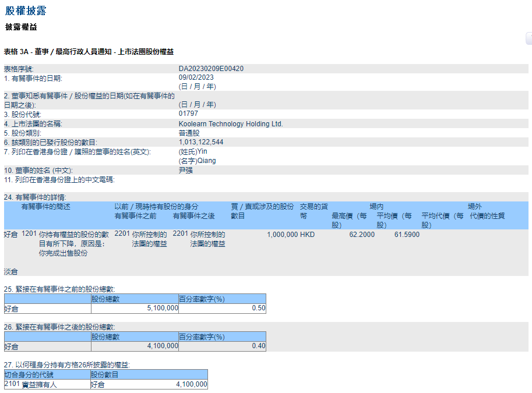Click the Chinese director name 尹强

coord(186,170)
